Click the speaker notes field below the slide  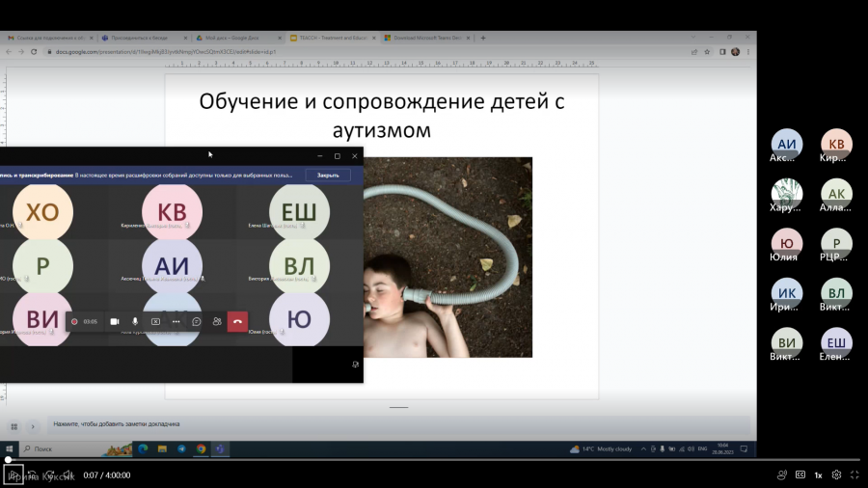[x=398, y=424]
